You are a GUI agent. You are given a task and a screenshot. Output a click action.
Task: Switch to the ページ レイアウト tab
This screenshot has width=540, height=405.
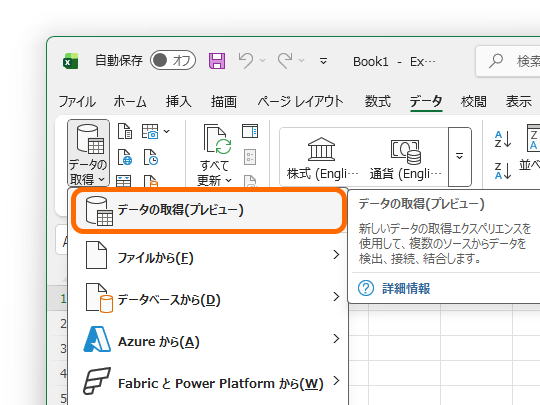[300, 102]
